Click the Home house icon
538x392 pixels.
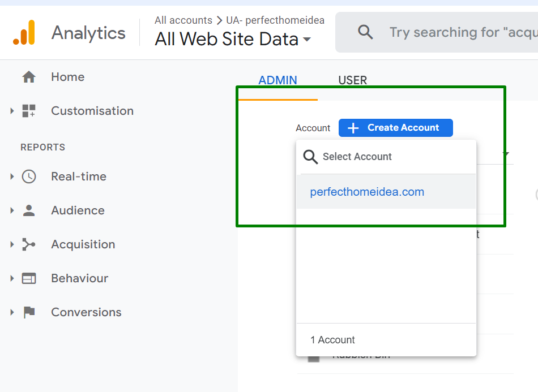pyautogui.click(x=29, y=77)
